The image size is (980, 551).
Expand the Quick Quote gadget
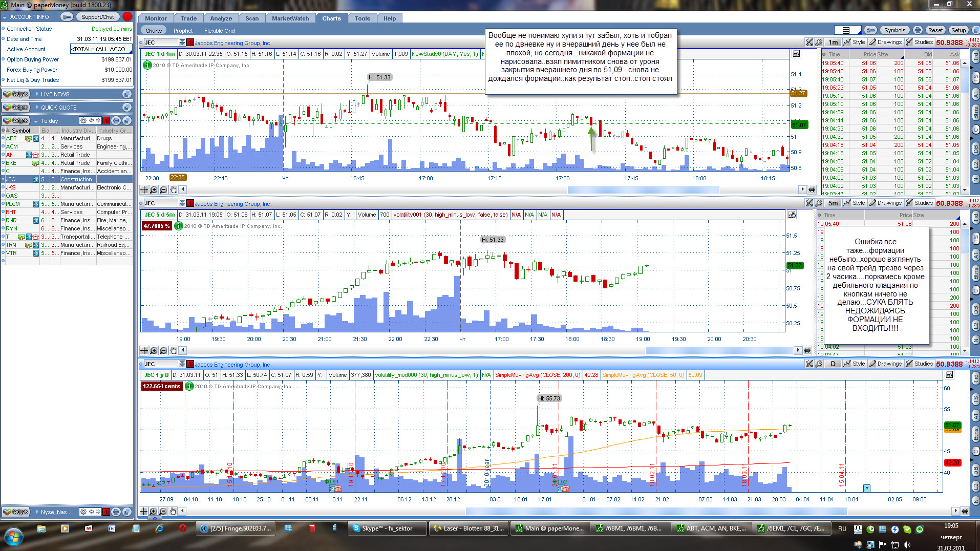click(x=37, y=108)
